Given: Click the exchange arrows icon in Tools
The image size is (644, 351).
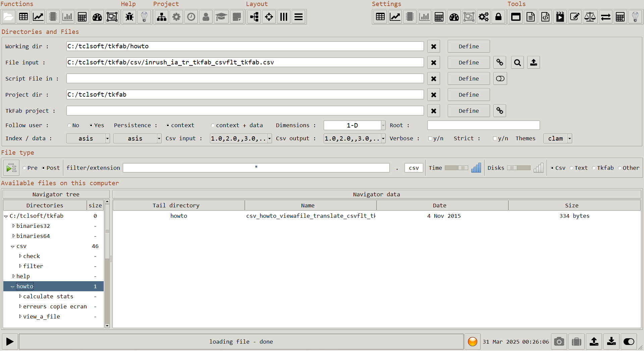Looking at the screenshot, I should coord(606,17).
